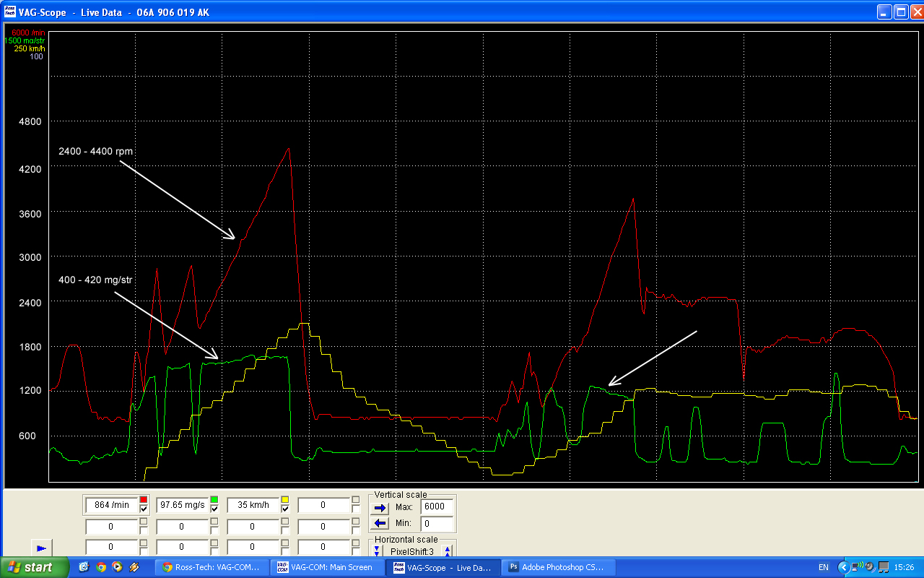Click the red color swatch for RPM
Image resolution: width=924 pixels, height=578 pixels.
[144, 500]
